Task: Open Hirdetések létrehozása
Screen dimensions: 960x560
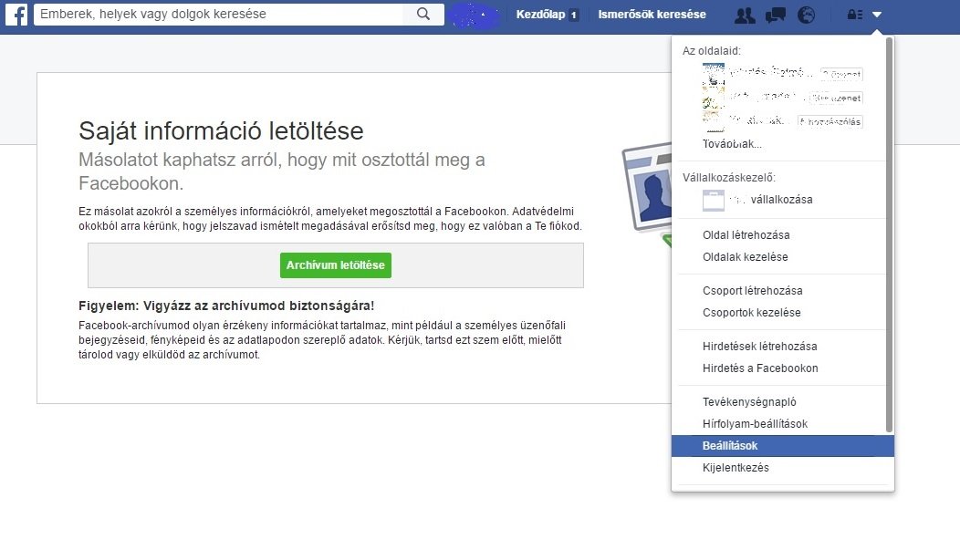Action: 759,347
